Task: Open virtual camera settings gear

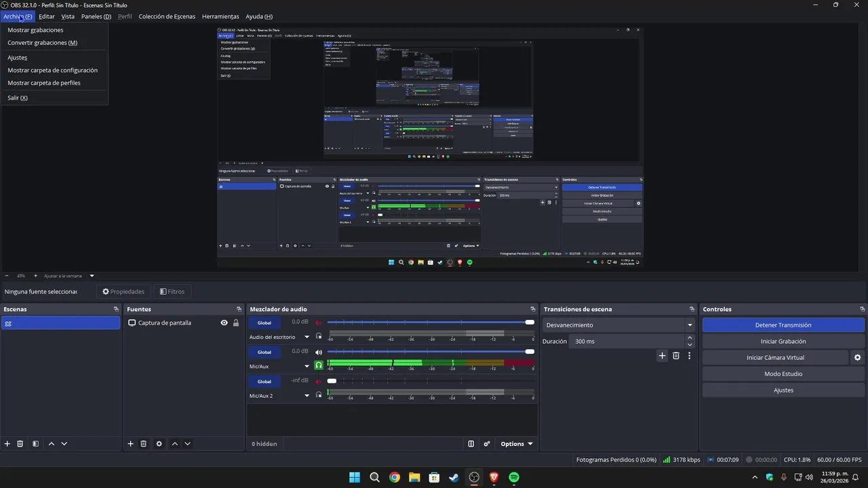Action: pos(858,357)
